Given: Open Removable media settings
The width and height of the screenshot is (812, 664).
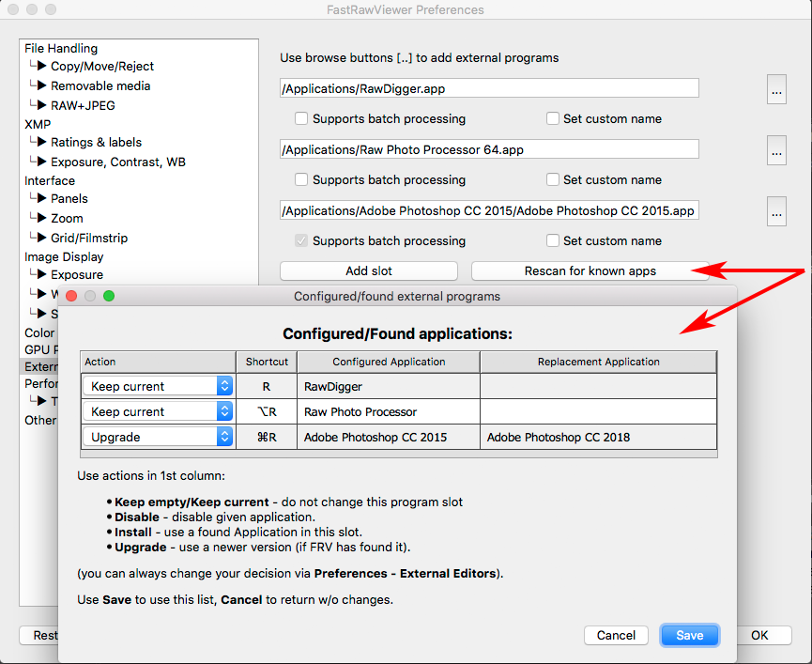Looking at the screenshot, I should [x=100, y=86].
